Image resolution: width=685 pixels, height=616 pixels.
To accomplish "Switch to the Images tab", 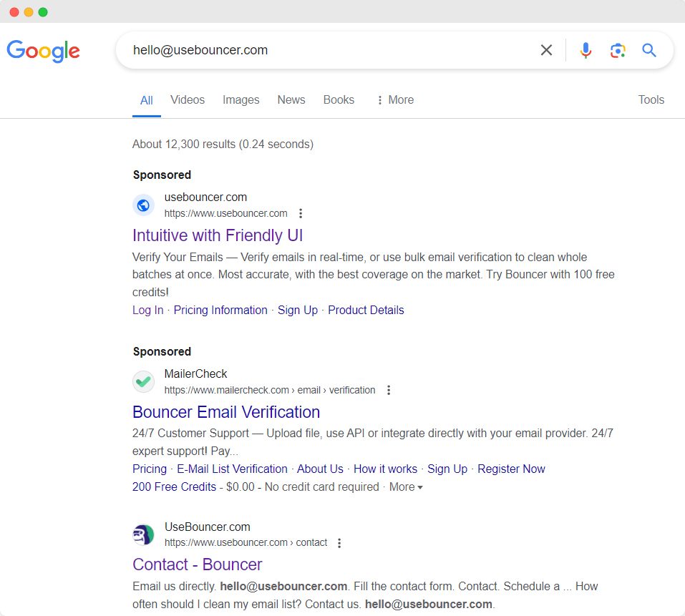I will 241,100.
